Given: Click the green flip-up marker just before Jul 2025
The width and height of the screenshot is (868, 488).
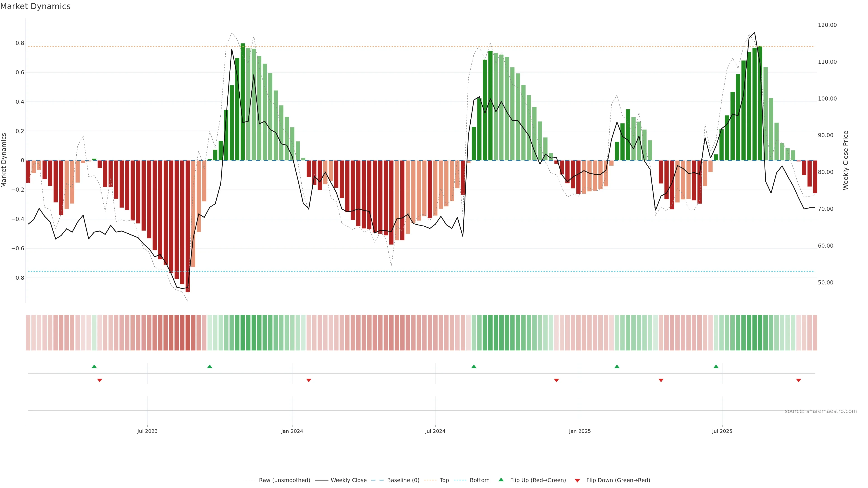Looking at the screenshot, I should (716, 366).
